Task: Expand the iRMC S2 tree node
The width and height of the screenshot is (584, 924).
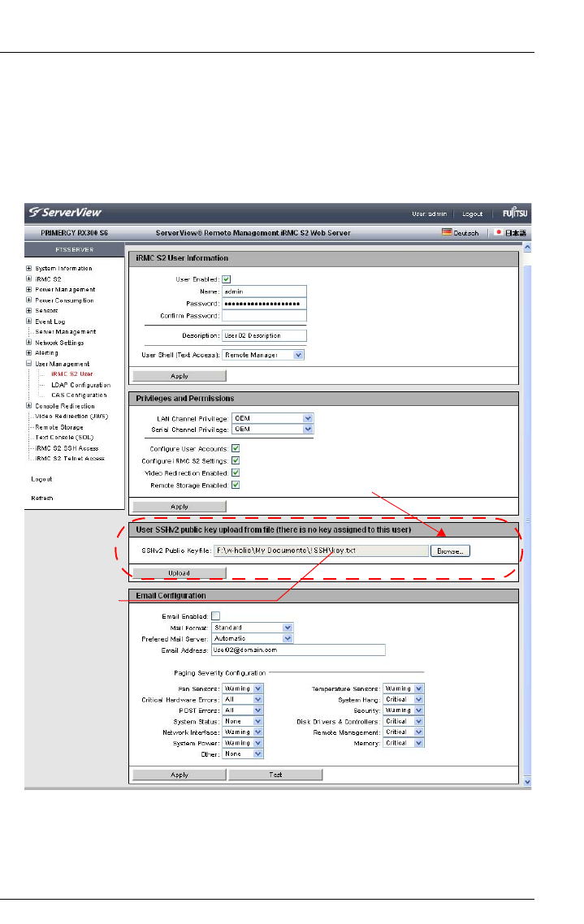Action: 29,278
